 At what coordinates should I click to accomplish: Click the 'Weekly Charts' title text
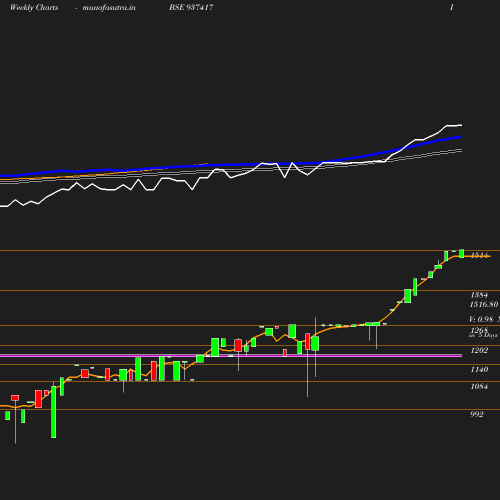(x=34, y=7)
